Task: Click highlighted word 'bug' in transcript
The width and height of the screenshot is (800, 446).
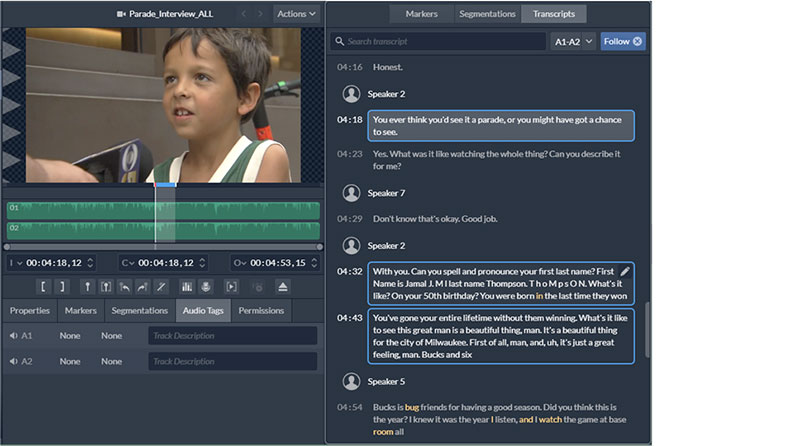Action: click(x=412, y=407)
